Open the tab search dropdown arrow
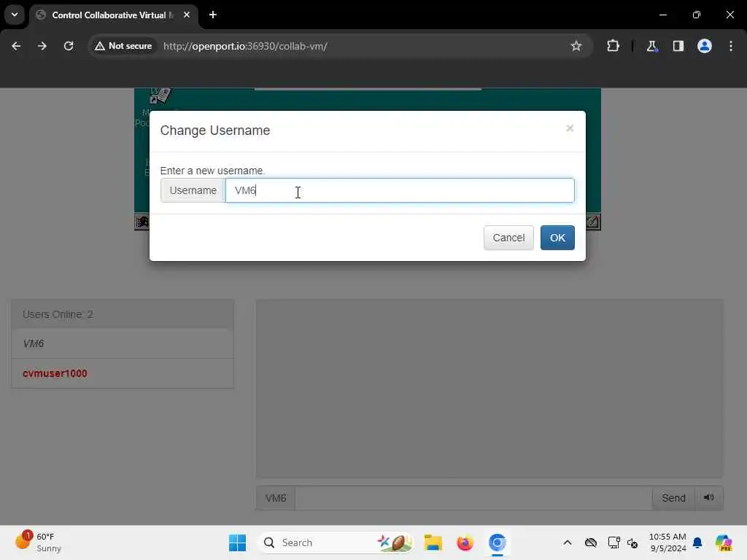Image resolution: width=747 pixels, height=560 pixels. click(15, 15)
